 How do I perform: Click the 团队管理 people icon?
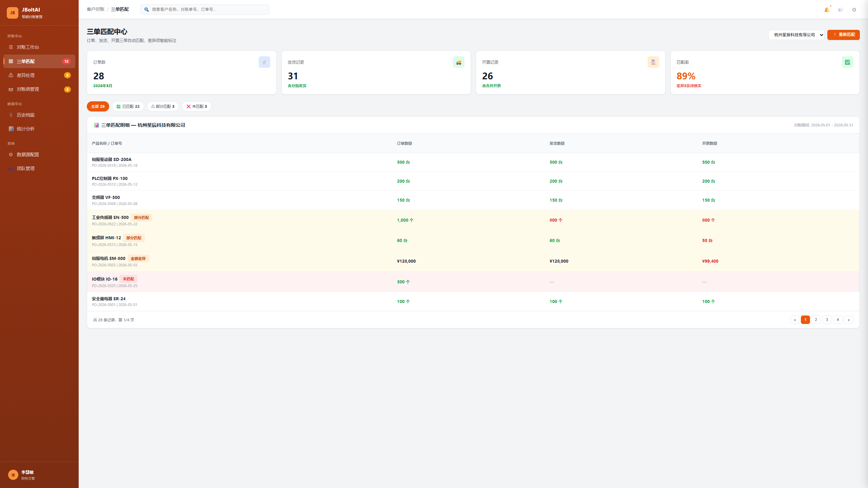tap(11, 168)
